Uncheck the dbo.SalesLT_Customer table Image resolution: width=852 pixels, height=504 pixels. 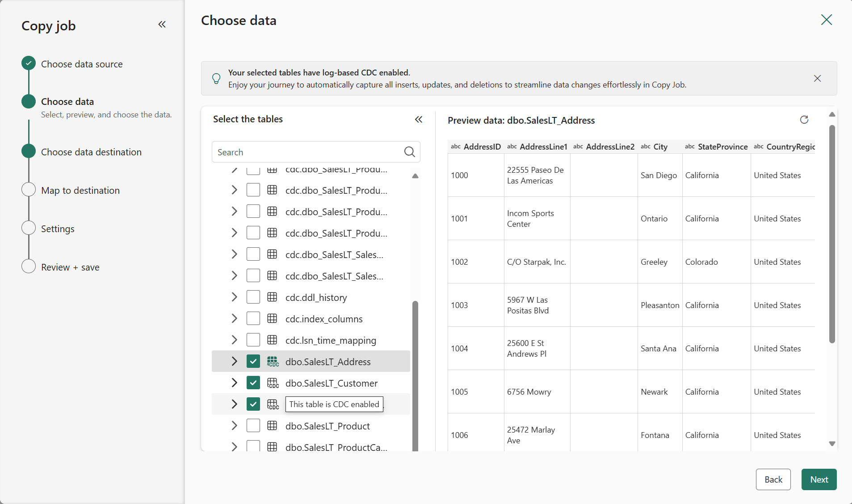click(x=253, y=383)
